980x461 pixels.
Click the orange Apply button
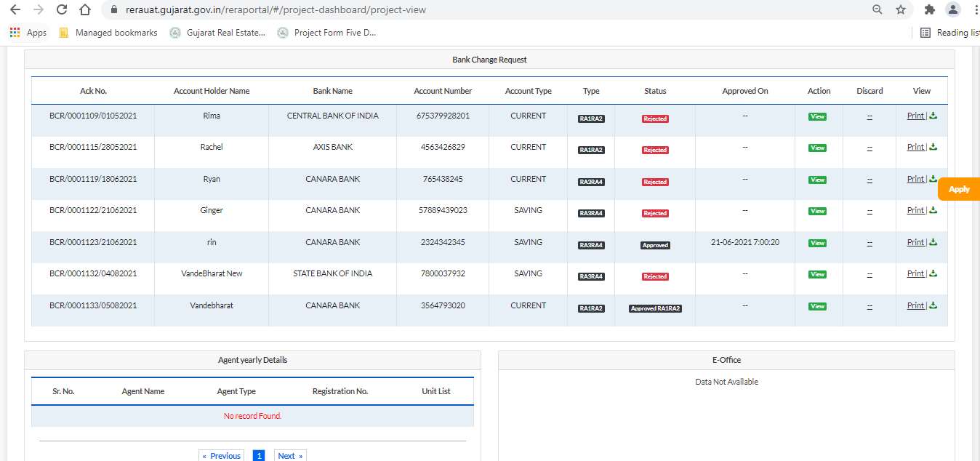(959, 189)
